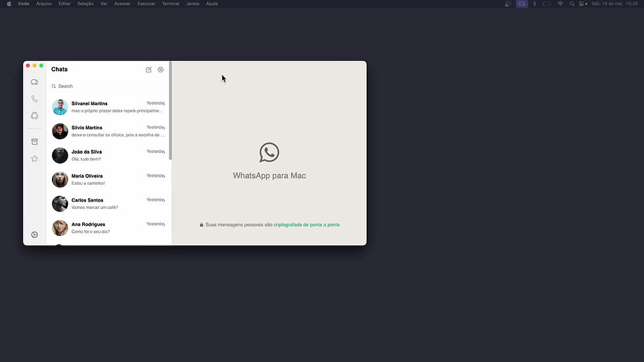Click the menu bar date and time
This screenshot has height=362, width=644.
point(614,4)
